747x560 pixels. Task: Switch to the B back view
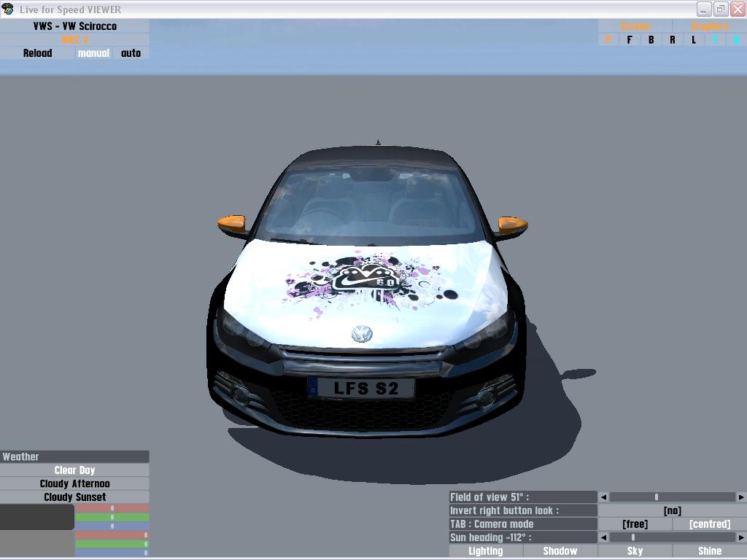pyautogui.click(x=651, y=39)
